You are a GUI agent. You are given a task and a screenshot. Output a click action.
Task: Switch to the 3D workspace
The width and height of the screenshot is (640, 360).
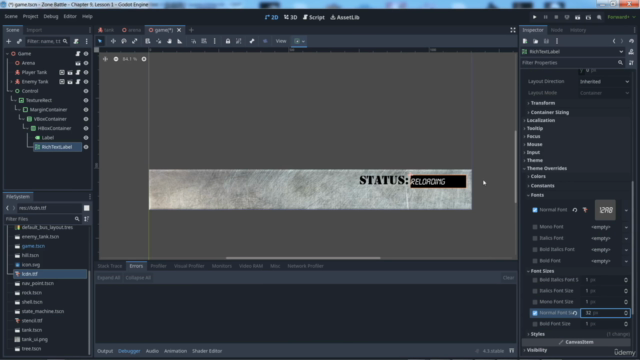coord(291,17)
